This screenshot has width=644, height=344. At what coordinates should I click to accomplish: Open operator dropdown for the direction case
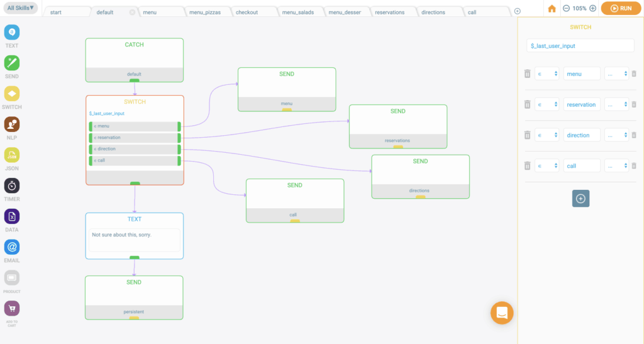coord(547,135)
